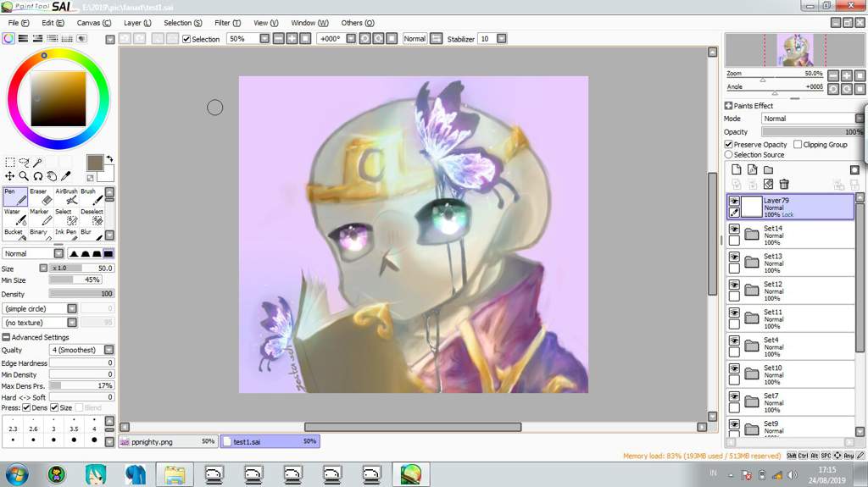
Task: Swap foreground and background colors
Action: coord(109,159)
